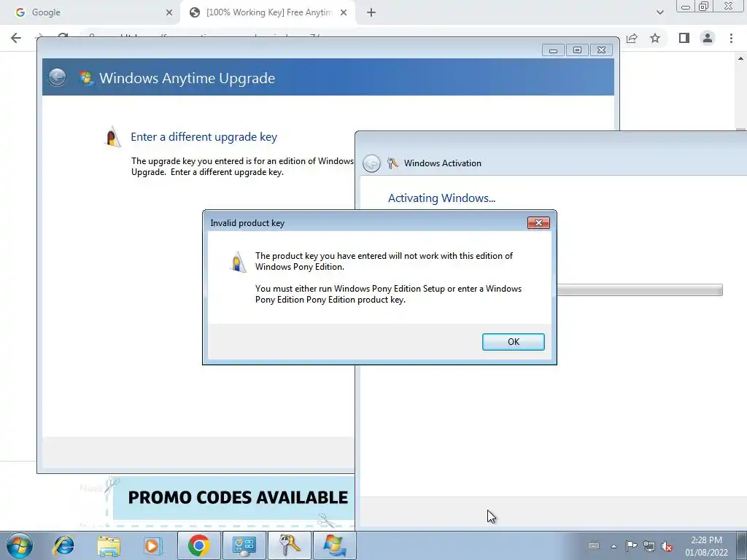Screen dimensions: 747x560
Task: Open Action Center flag icon
Action: (x=631, y=545)
